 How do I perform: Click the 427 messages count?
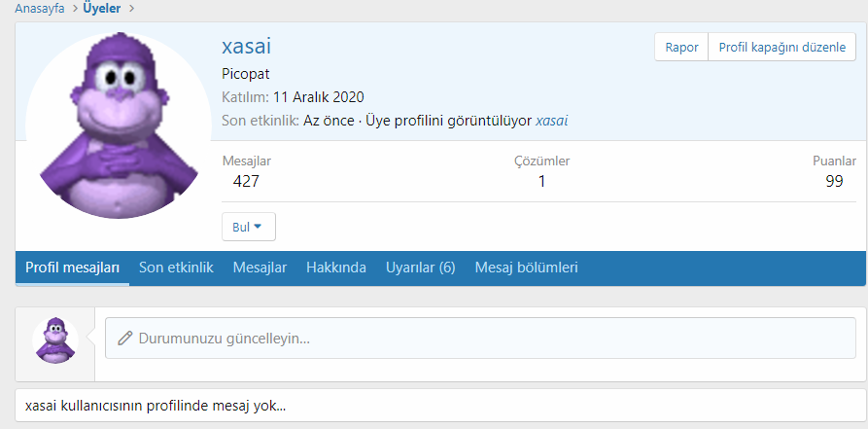pyautogui.click(x=246, y=181)
